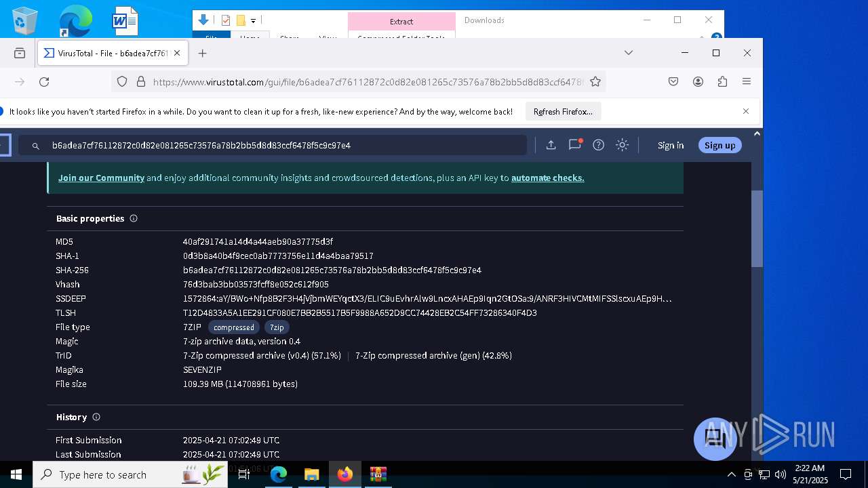Select the TLSH value text

coord(359,313)
